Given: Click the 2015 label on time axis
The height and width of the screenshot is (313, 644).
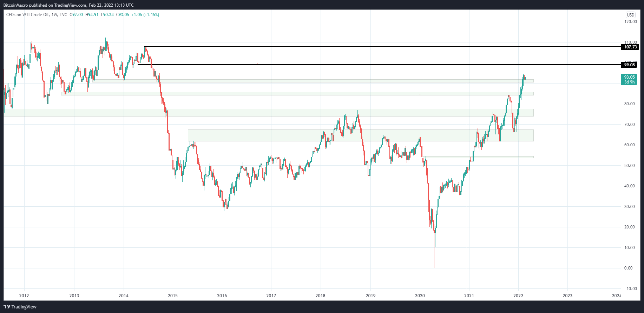Looking at the screenshot, I should tap(173, 296).
